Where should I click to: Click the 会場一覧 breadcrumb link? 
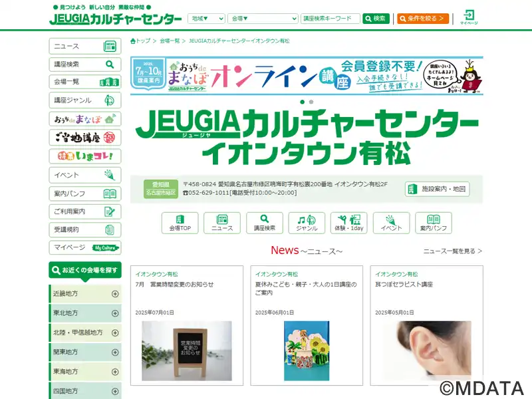[x=170, y=41]
